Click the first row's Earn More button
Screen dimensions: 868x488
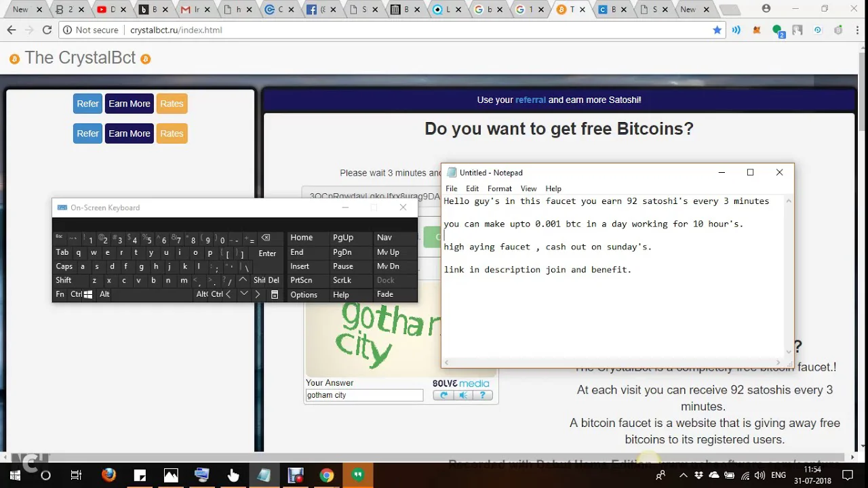coord(129,104)
